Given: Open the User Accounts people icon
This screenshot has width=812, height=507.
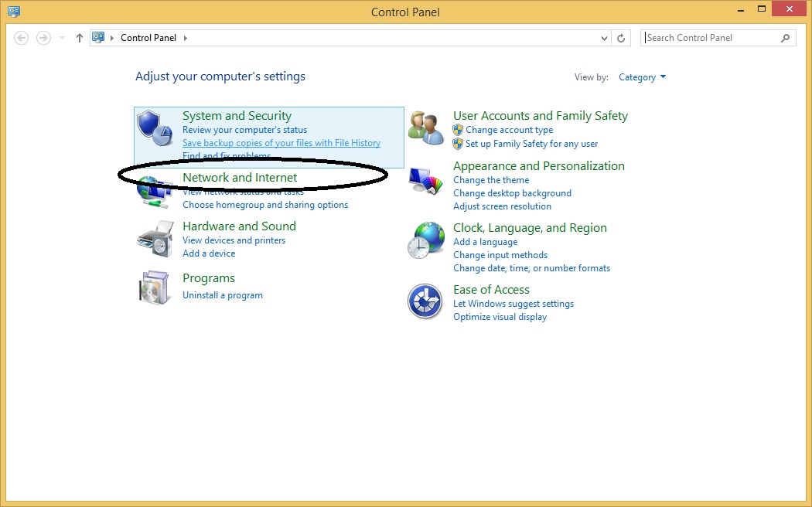Looking at the screenshot, I should point(425,128).
